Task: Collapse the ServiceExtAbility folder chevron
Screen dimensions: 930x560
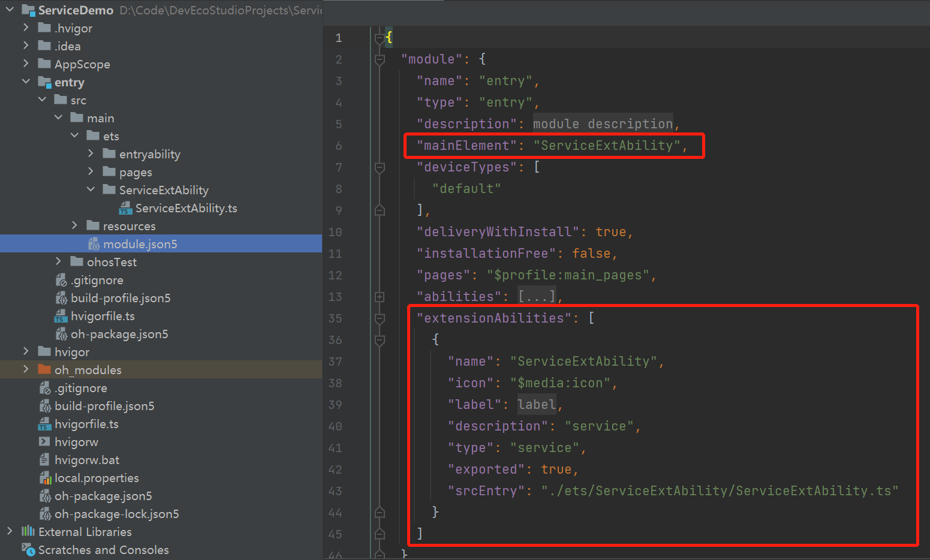Action: [91, 189]
